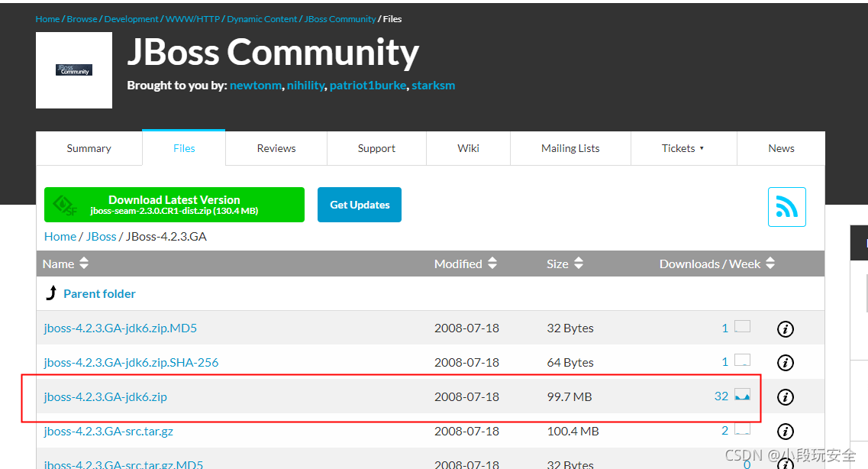
Task: Click the Get Updates button
Action: click(360, 205)
